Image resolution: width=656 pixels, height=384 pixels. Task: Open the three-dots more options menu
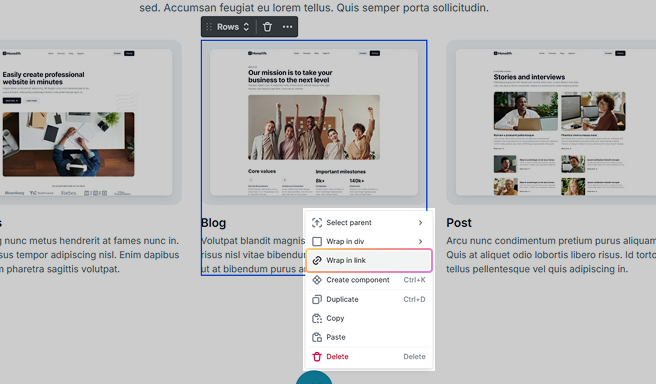click(x=287, y=27)
